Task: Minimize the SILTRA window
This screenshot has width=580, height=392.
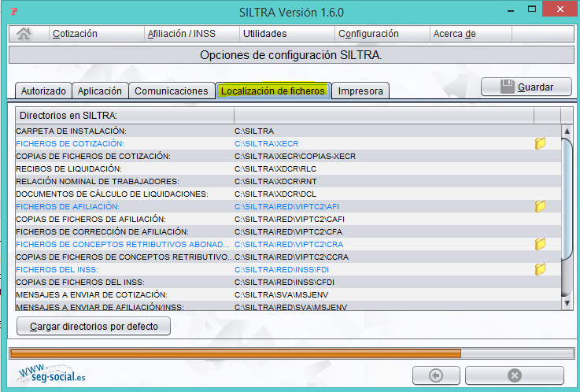Action: click(512, 10)
